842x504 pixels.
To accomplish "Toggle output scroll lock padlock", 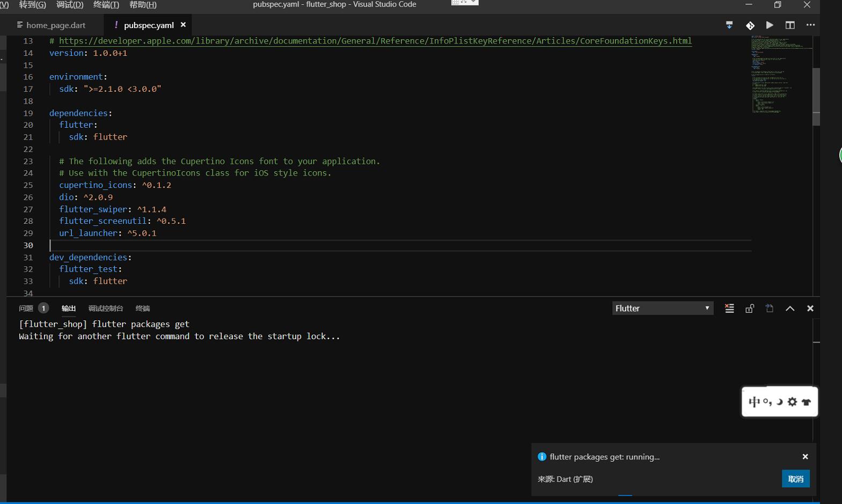I will 750,308.
